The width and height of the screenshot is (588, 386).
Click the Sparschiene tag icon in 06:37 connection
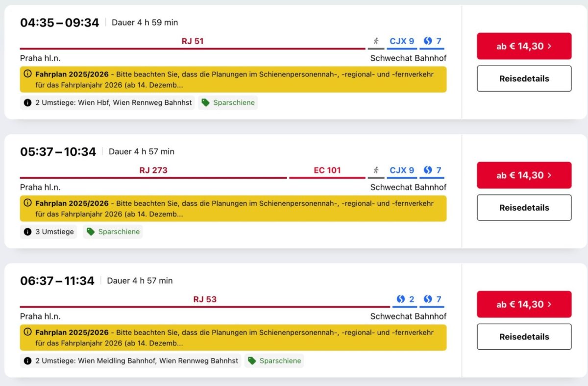[x=252, y=361]
